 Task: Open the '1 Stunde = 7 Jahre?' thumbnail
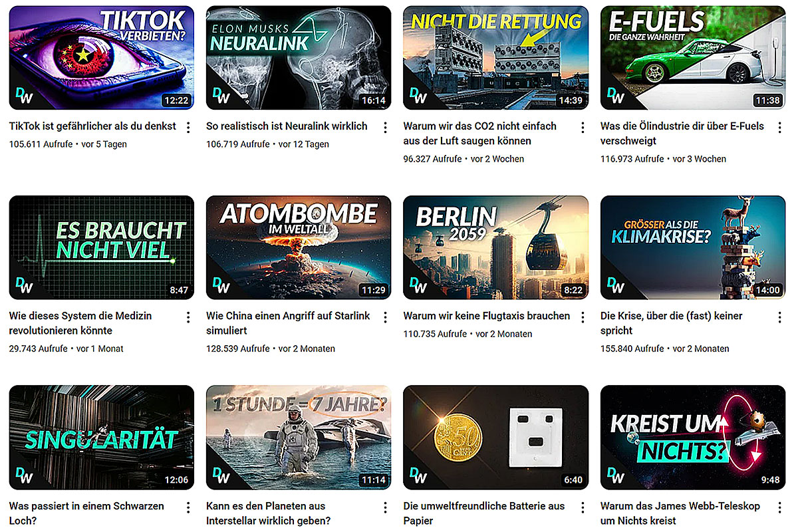(x=299, y=438)
